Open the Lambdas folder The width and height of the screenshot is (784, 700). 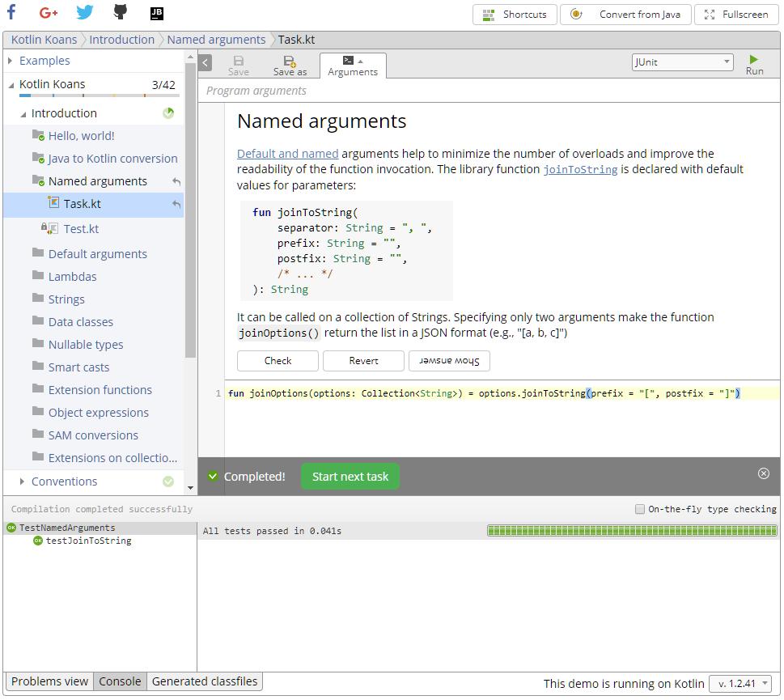(x=72, y=277)
